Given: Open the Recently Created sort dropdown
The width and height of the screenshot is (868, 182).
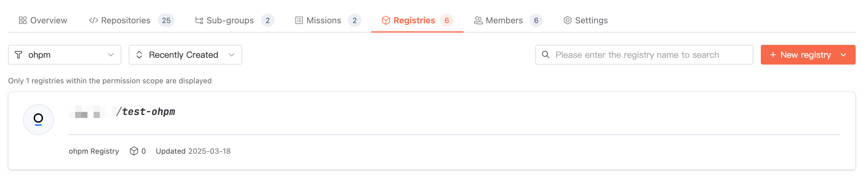Looking at the screenshot, I should click(185, 55).
